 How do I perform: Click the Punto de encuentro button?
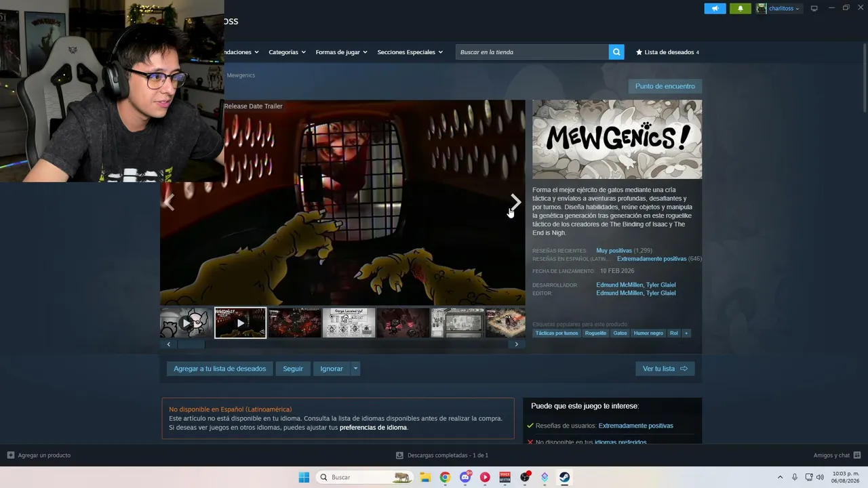coord(665,86)
